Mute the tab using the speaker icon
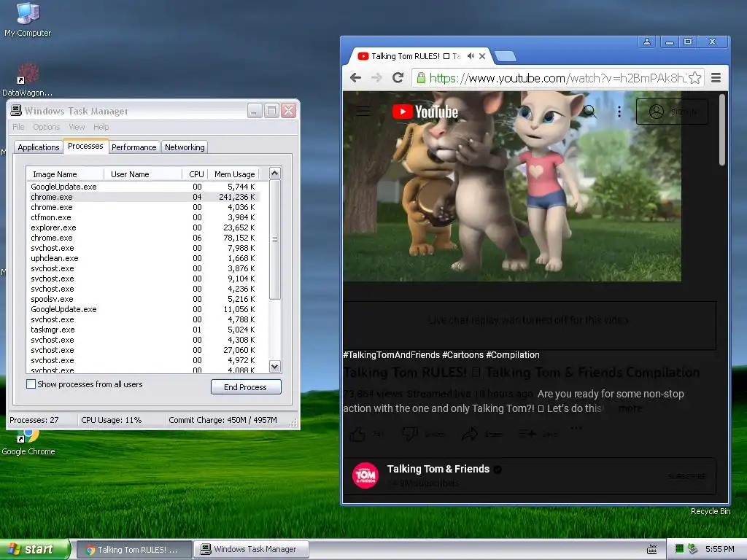Image resolution: width=747 pixels, height=560 pixels. point(471,56)
